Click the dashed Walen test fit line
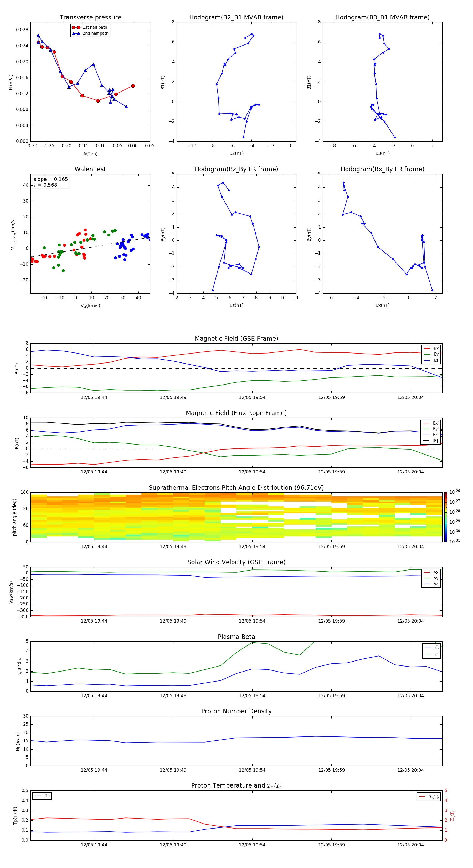473x868 pixels. (x=90, y=247)
